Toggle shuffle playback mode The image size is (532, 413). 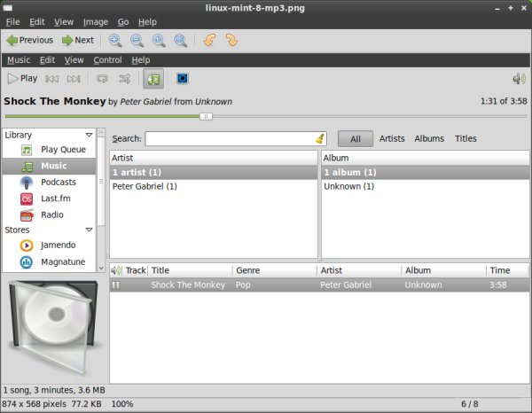coord(125,79)
